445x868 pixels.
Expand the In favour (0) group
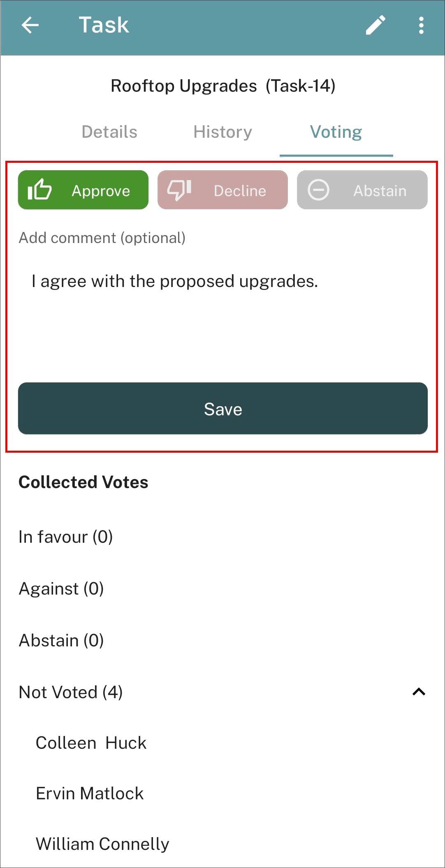(222, 537)
